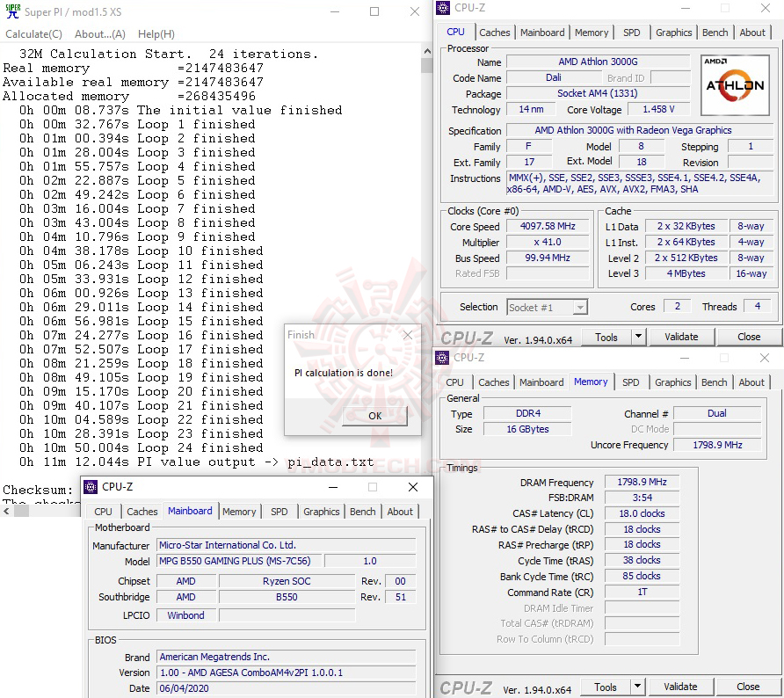Click the CPU-Z icon in the top CPU window title bar
Image resolution: width=784 pixels, height=698 pixels.
click(442, 8)
